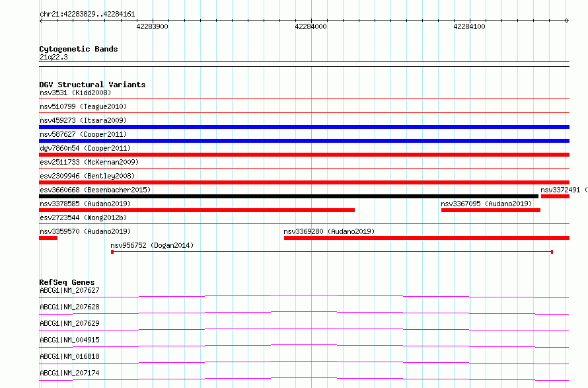Image resolution: width=588 pixels, height=388 pixels.
Task: Open the RefSeq Genes track title
Action: [x=67, y=282]
